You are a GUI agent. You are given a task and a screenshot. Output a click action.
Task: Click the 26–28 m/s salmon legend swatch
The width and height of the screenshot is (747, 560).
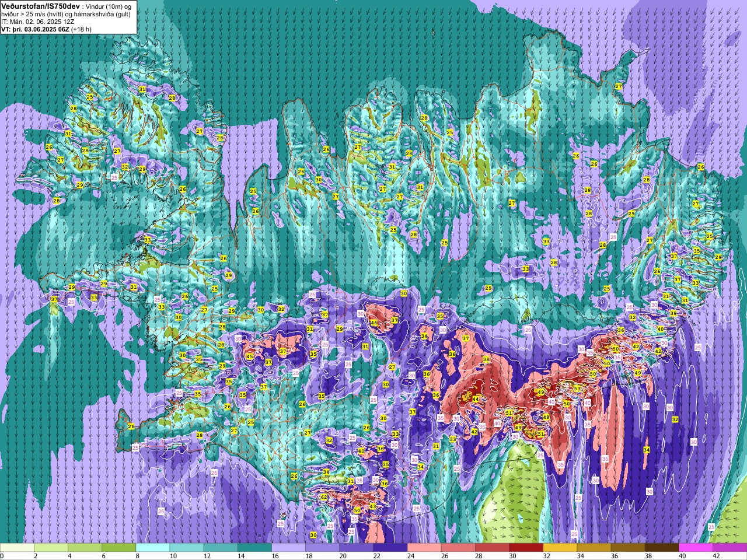click(458, 548)
